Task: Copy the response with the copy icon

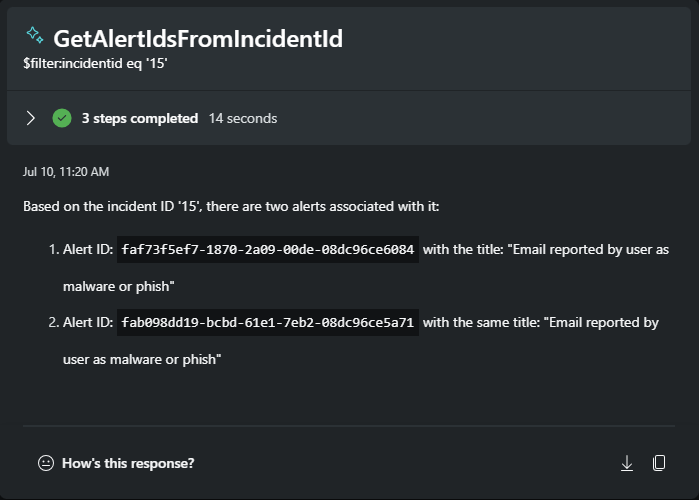Action: tap(659, 463)
